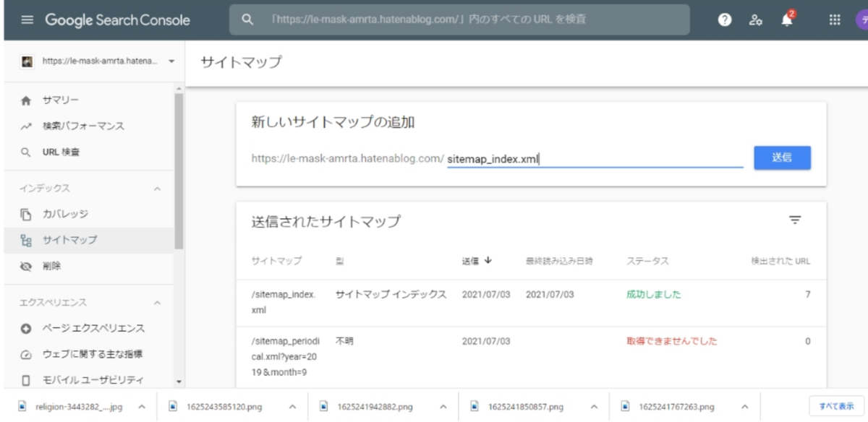Click the pages icon beside カバレッジ
This screenshot has width=868, height=422.
click(x=25, y=214)
